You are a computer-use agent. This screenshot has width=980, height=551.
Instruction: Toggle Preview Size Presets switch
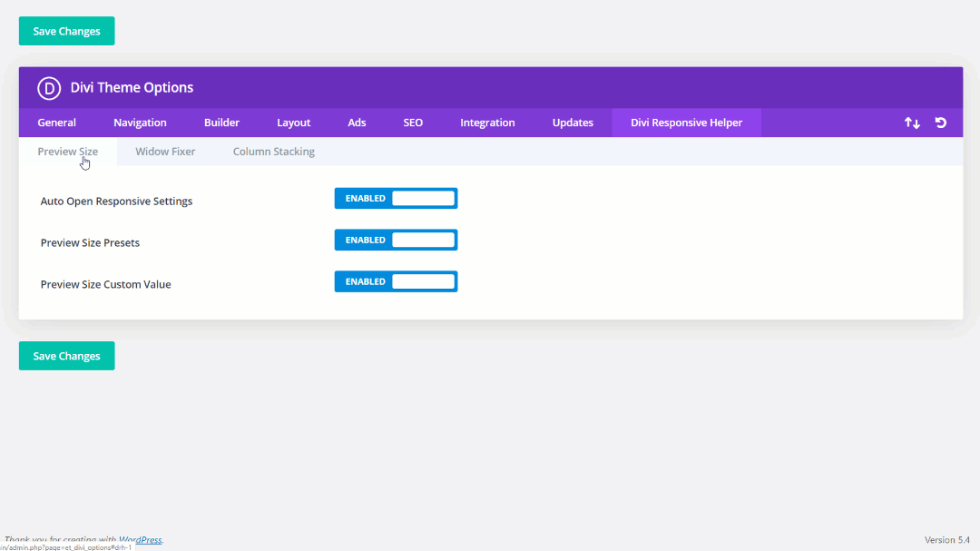(396, 241)
